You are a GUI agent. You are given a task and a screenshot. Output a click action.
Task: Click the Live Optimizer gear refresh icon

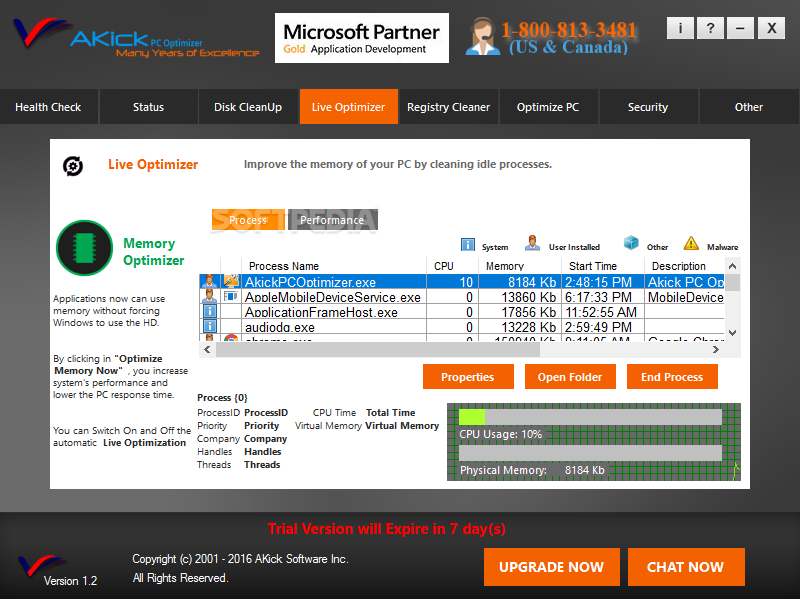coord(73,166)
